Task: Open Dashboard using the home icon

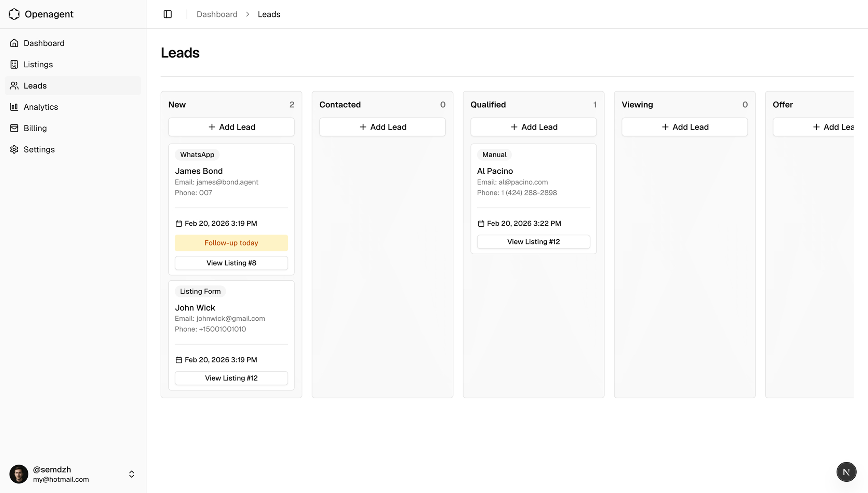Action: [14, 43]
